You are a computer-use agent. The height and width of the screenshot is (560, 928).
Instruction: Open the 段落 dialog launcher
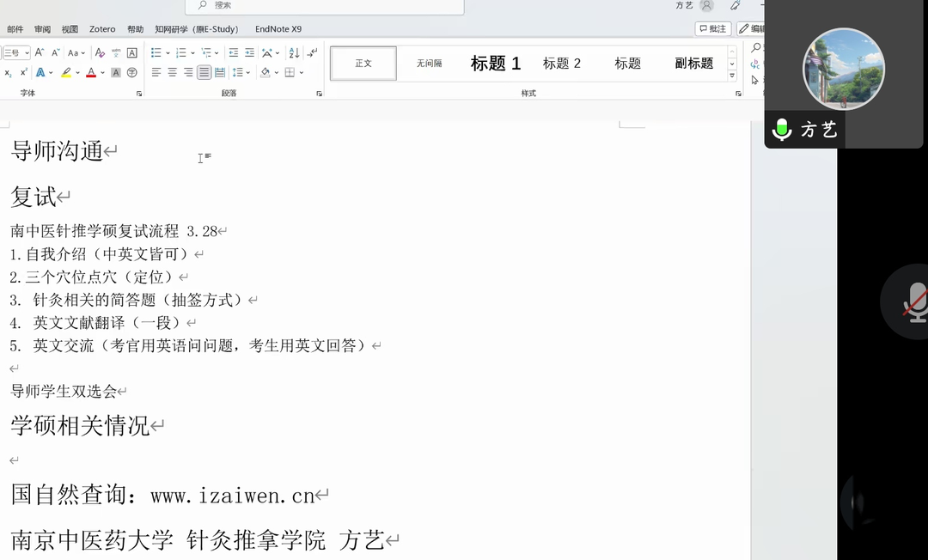click(319, 94)
